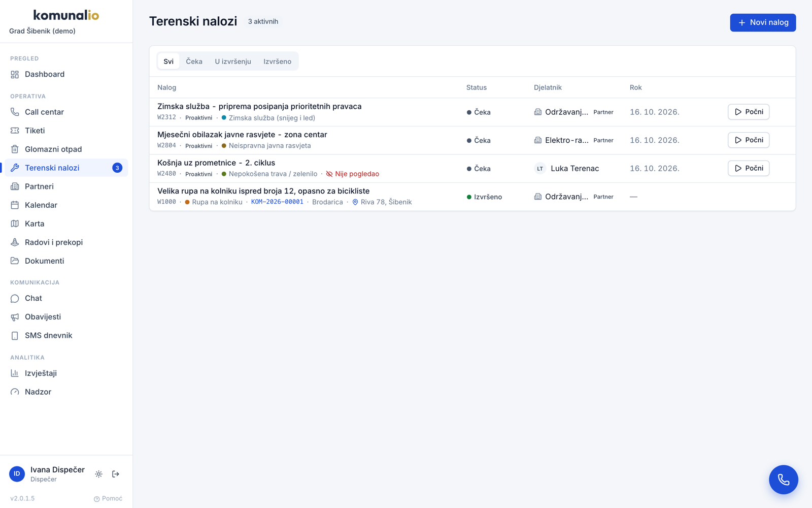This screenshot has width=812, height=508.
Task: Go to the Tiketi ticket icon
Action: coord(15,131)
